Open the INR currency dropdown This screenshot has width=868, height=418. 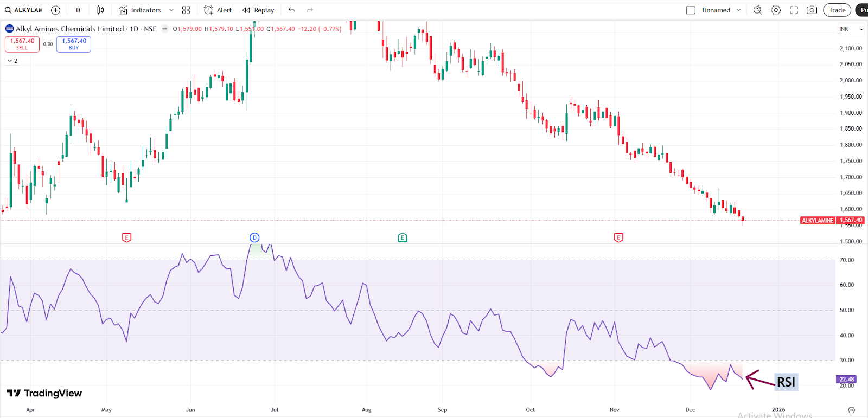[x=851, y=29]
